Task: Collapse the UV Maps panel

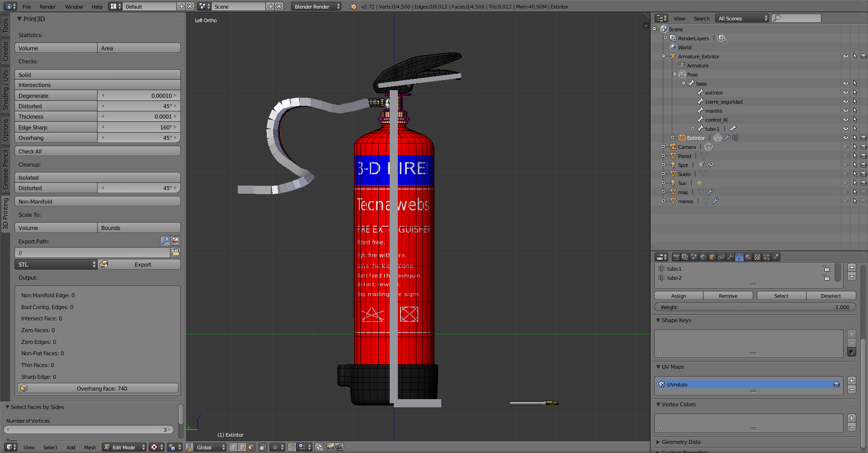Action: [x=658, y=367]
